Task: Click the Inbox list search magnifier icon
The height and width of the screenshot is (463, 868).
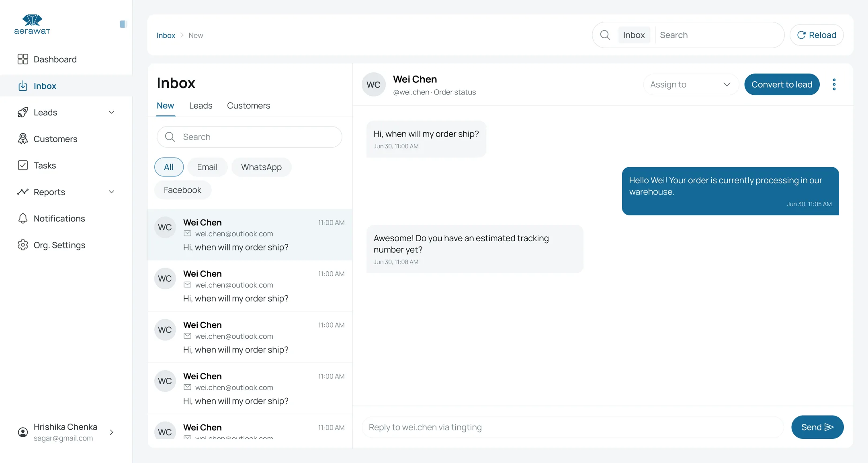Action: (x=170, y=137)
